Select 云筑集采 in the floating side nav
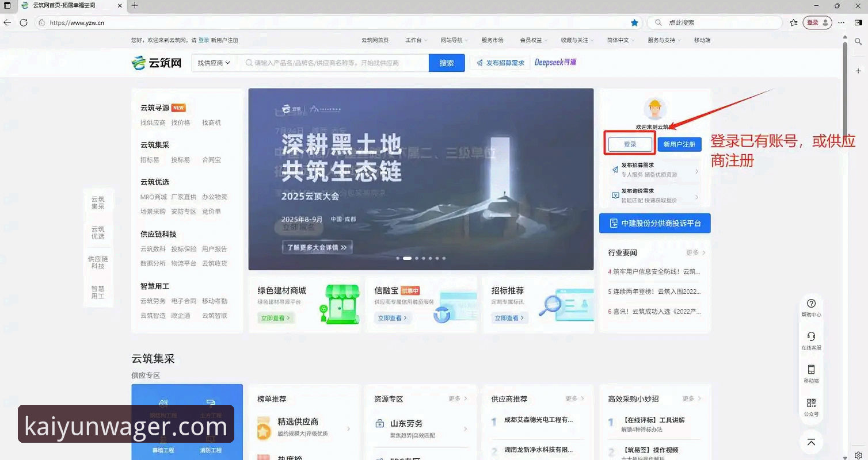Image resolution: width=868 pixels, height=460 pixels. click(x=98, y=202)
